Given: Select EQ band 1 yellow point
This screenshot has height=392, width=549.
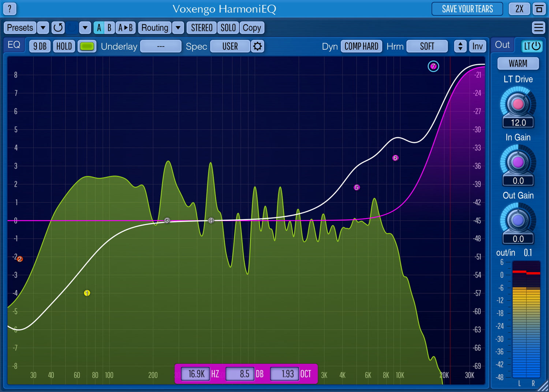Looking at the screenshot, I should tap(87, 293).
